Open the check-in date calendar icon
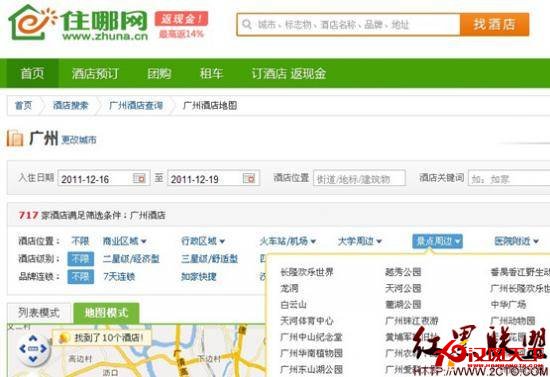 tap(139, 178)
